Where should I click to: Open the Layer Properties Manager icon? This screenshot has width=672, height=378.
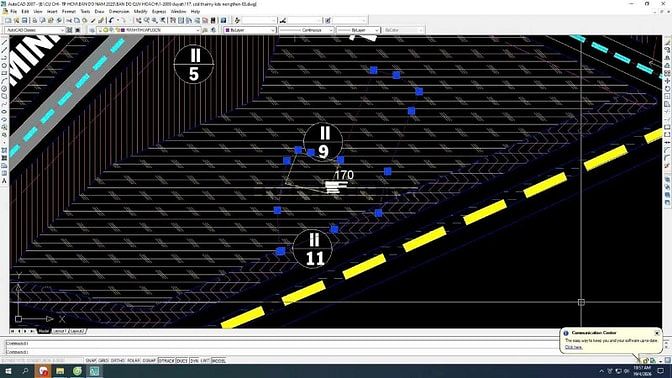point(92,30)
